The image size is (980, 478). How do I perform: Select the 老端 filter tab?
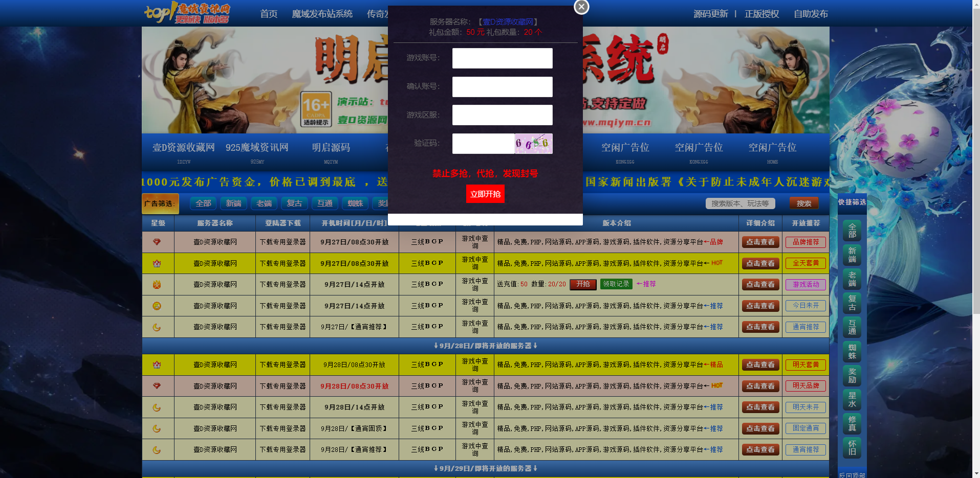pyautogui.click(x=264, y=203)
